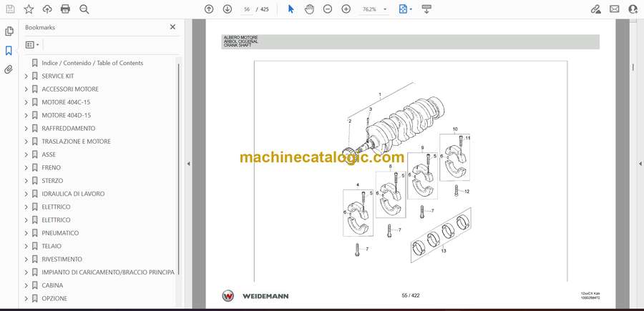Select the FRENO bookmark label
The height and width of the screenshot is (311, 644).
coord(52,168)
